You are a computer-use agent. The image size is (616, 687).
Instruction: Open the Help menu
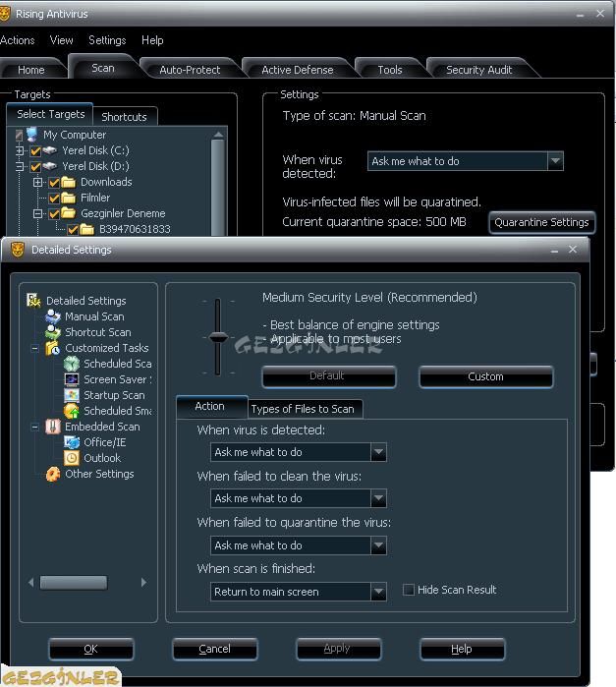[x=152, y=40]
